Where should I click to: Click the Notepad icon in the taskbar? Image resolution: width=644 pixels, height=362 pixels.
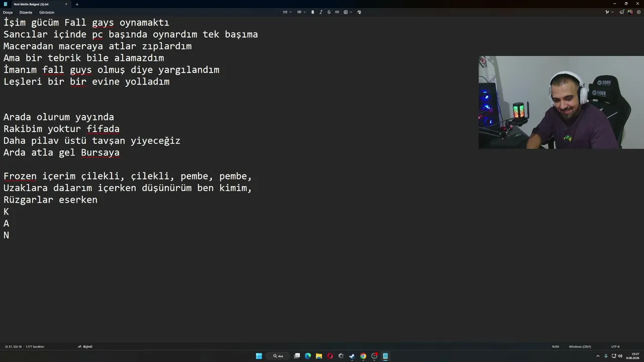385,356
